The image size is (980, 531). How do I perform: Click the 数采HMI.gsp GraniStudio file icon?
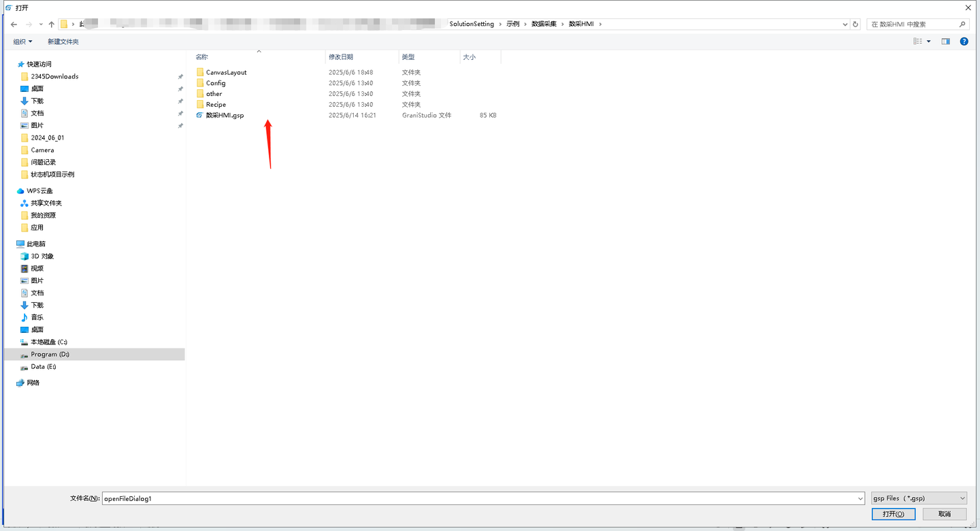199,116
